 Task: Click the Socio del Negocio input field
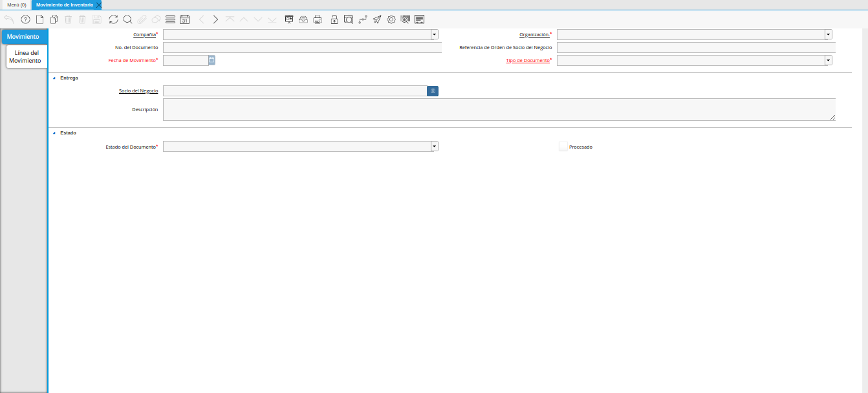pyautogui.click(x=295, y=91)
